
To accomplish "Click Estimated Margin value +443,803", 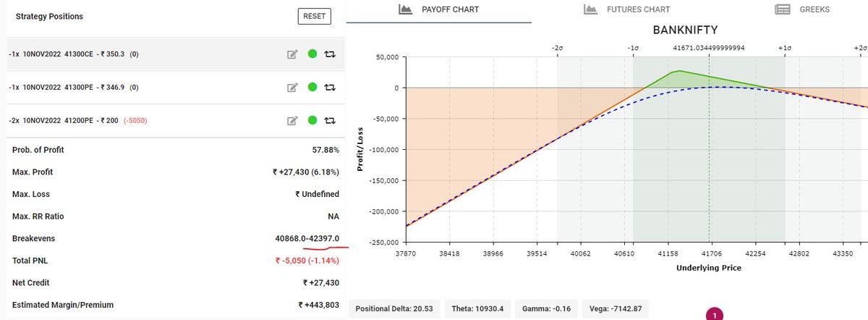I will [319, 305].
